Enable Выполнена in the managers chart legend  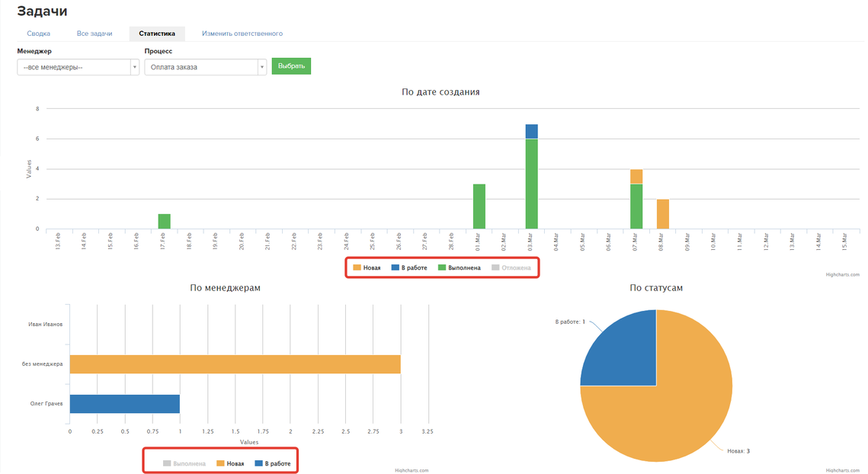click(x=184, y=463)
